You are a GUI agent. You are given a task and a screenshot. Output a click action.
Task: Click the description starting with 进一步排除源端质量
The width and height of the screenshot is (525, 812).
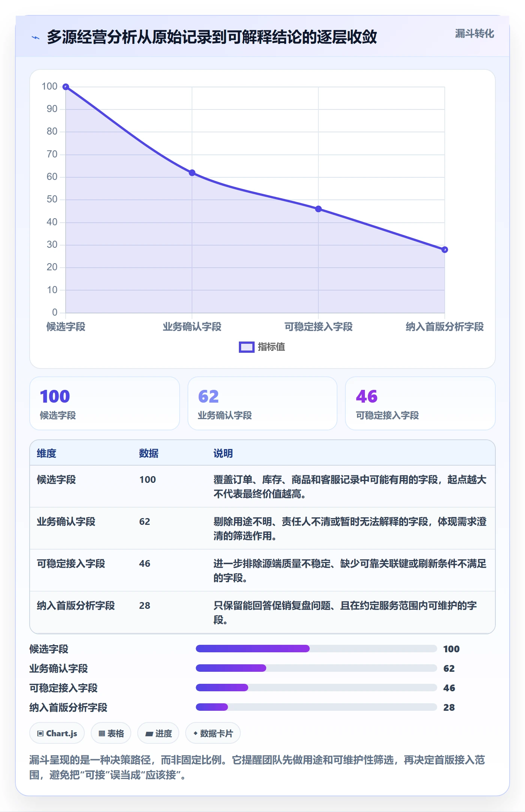pos(350,571)
